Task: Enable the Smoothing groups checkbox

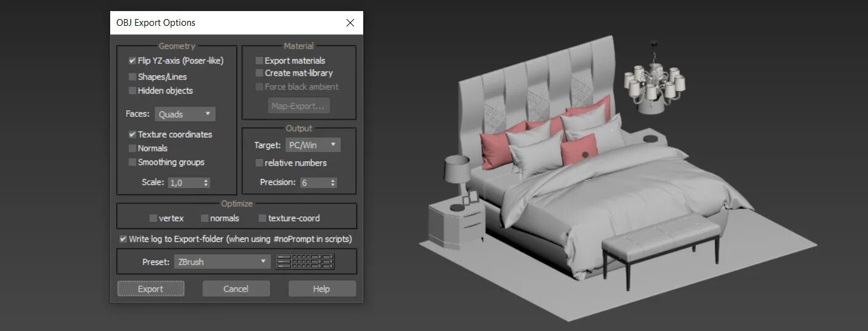Action: pos(132,162)
